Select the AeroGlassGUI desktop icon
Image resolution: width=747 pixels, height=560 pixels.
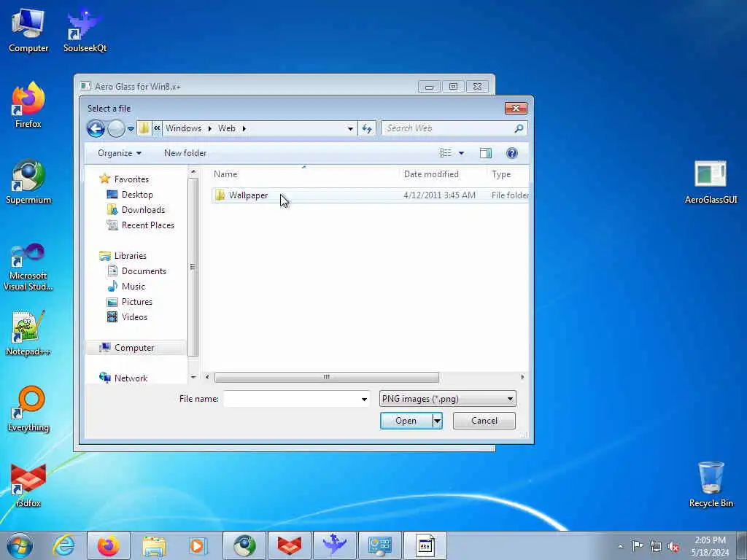pos(711,182)
